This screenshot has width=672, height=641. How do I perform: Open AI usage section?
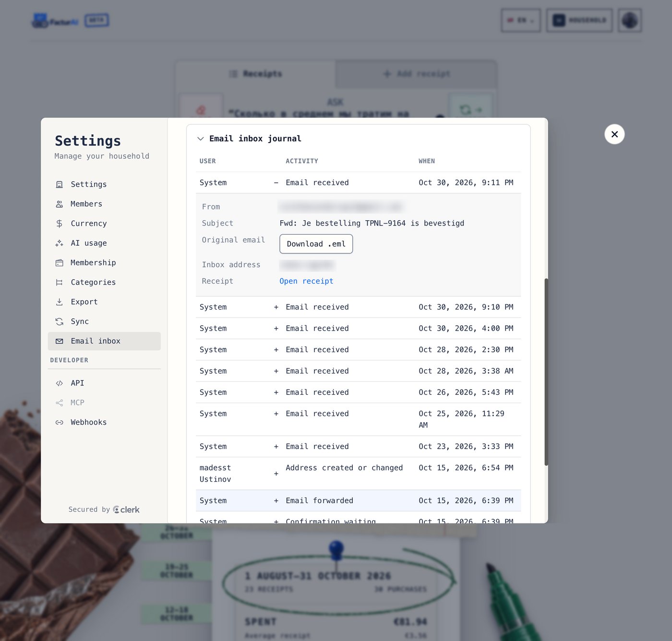(x=104, y=243)
